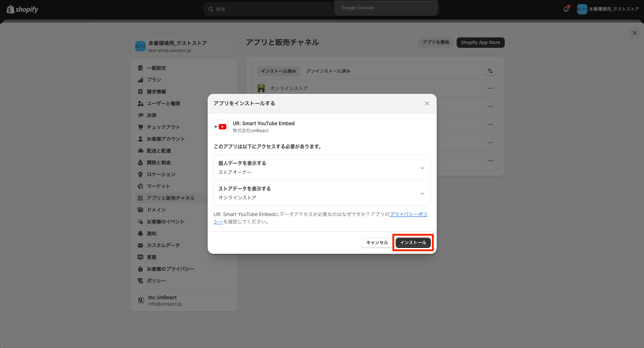This screenshot has width=644, height=348.
Task: Click the ユーザーと権限 person icon
Action: (140, 103)
